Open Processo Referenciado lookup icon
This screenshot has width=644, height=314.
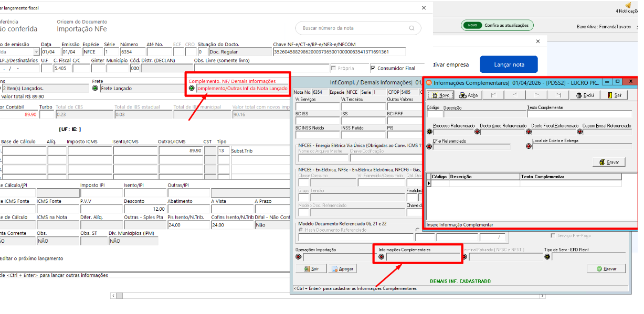tap(429, 132)
